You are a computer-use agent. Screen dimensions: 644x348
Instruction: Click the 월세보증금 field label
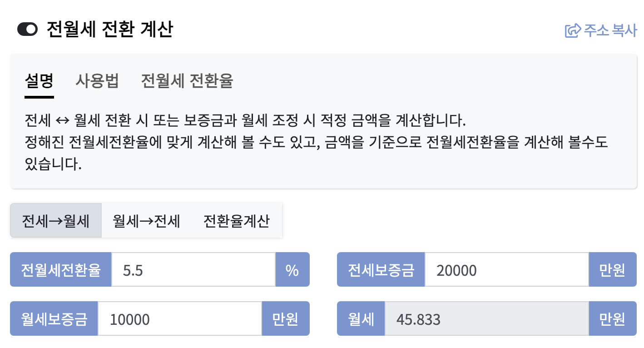click(54, 318)
